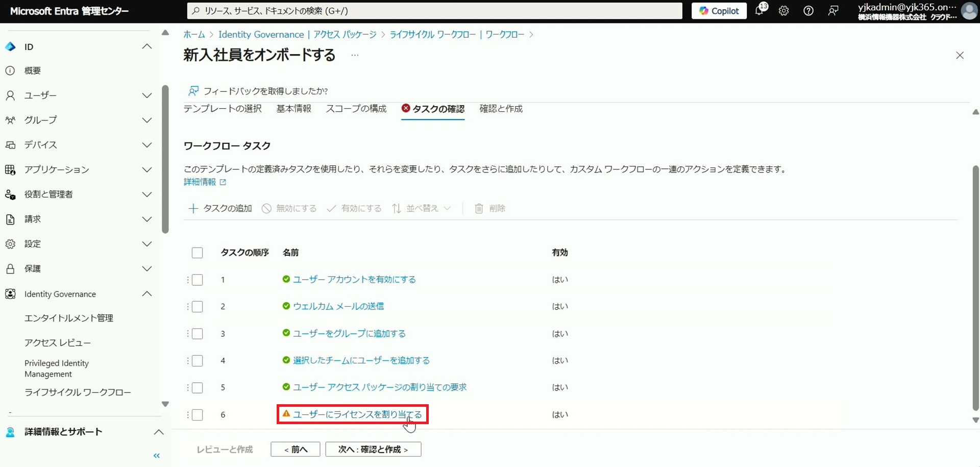Open Privileged Identity Management in sidebar
The height and width of the screenshot is (467, 980).
pos(57,368)
